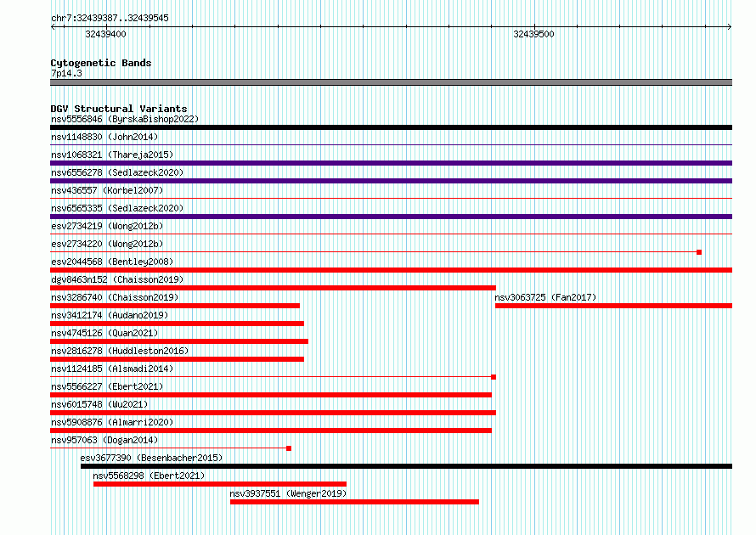756x535 pixels.
Task: Click the grey 7p14.3 cytogenetic band bar
Action: tap(391, 82)
